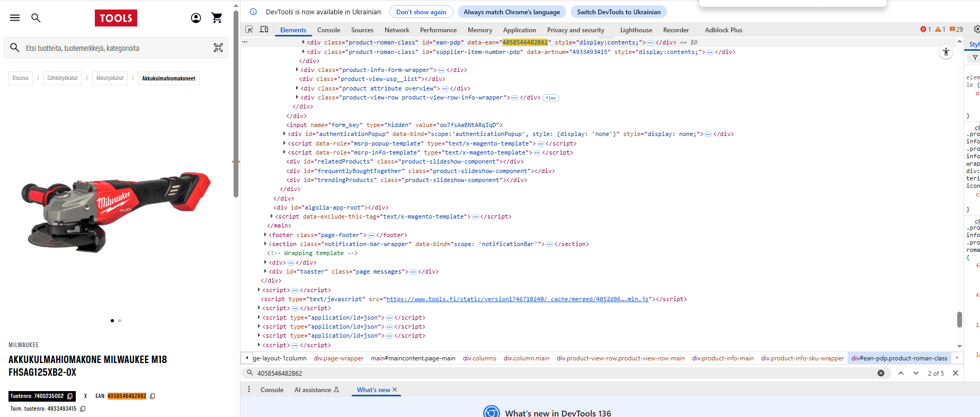Close the What's new drawer tab
This screenshot has height=417, width=980.
(395, 389)
